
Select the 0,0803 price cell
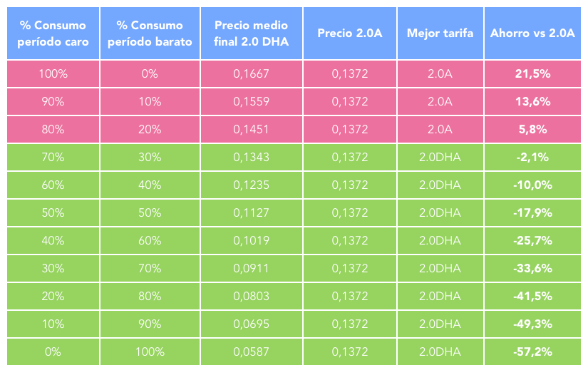coord(252,297)
